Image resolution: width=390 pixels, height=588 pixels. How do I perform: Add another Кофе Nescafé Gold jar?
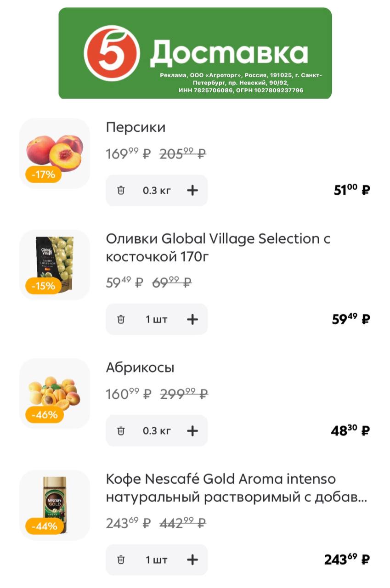click(192, 560)
